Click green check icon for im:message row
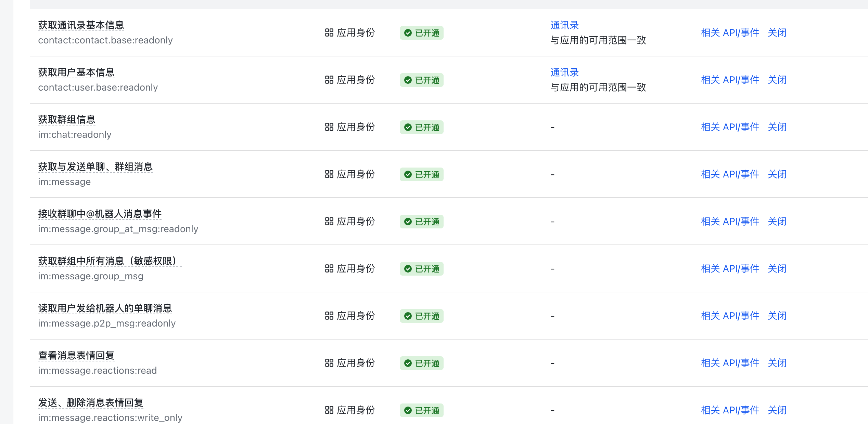Viewport: 868px width, 424px height. 408,174
